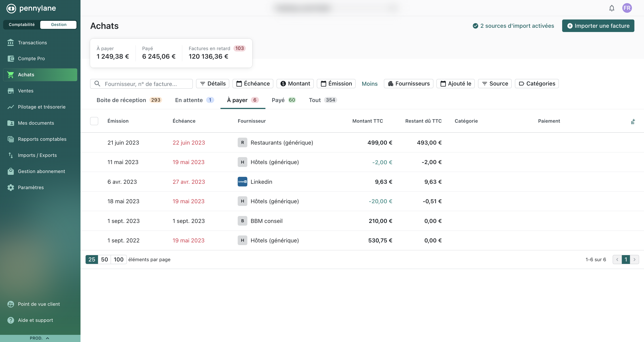
Task: Open Gestion abonnement bag icon
Action: pos(11,171)
